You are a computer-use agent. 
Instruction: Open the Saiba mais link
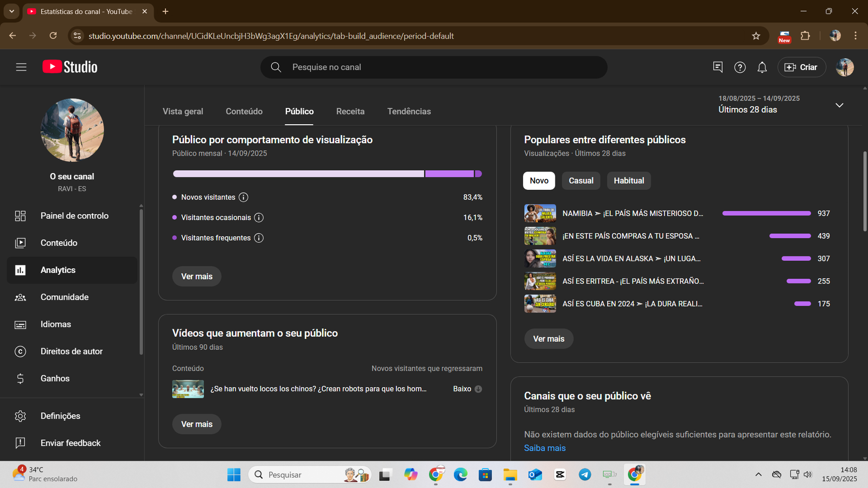[x=545, y=448]
